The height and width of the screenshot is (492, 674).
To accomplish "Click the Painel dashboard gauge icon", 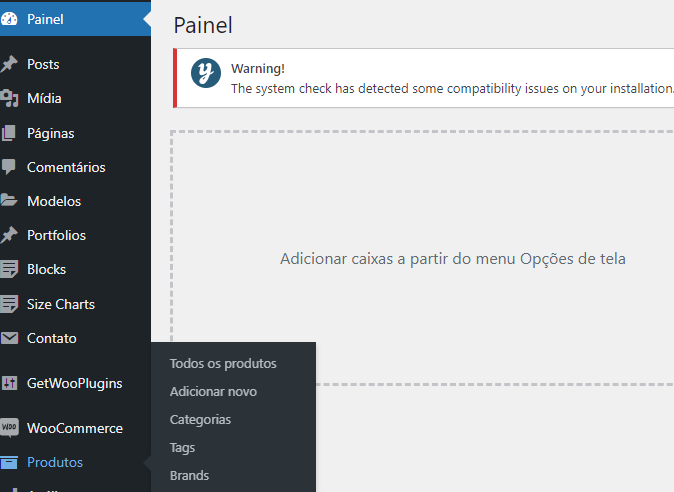I will (10, 19).
